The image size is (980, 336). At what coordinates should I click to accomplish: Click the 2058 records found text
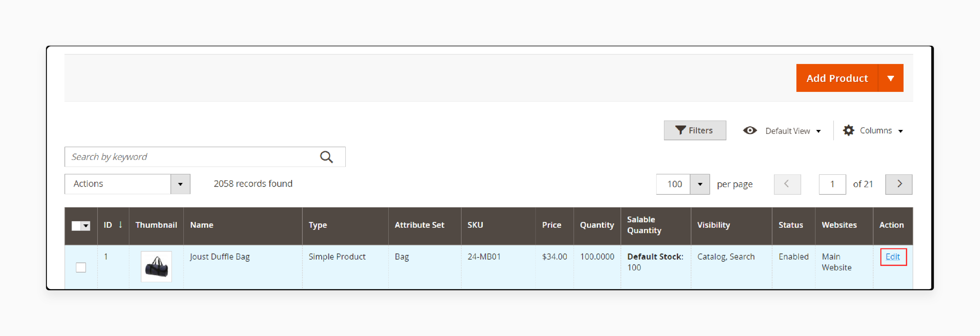click(x=253, y=184)
